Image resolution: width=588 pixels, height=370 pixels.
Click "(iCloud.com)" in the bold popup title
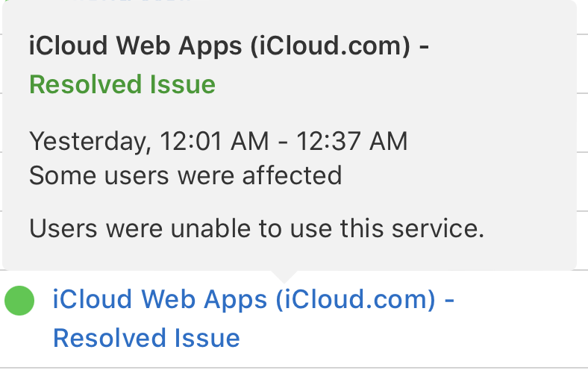point(330,46)
